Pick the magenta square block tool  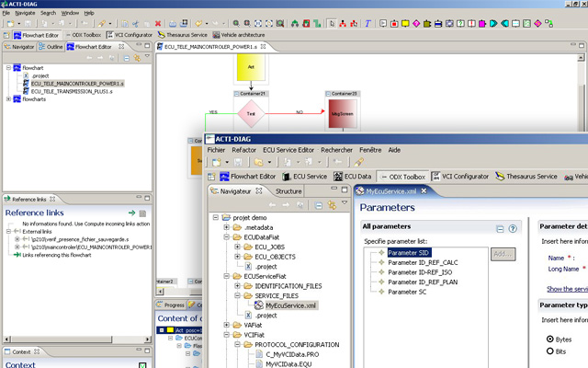tap(482, 24)
